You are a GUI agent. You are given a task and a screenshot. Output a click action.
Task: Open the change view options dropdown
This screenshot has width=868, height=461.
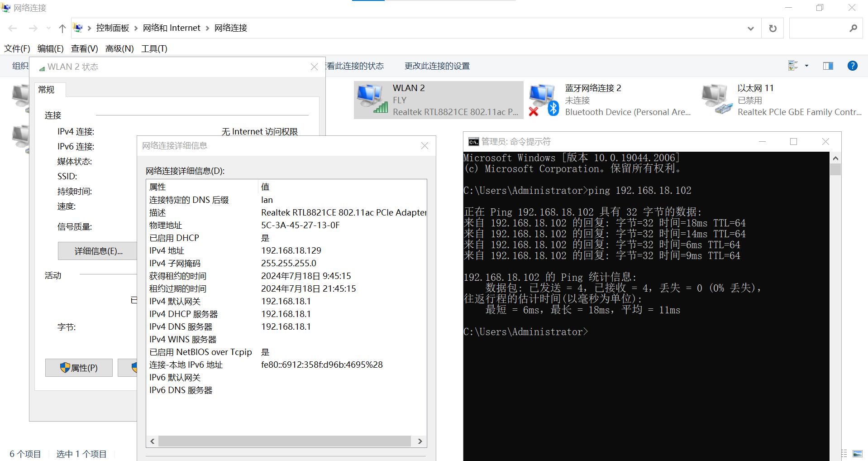pyautogui.click(x=806, y=66)
